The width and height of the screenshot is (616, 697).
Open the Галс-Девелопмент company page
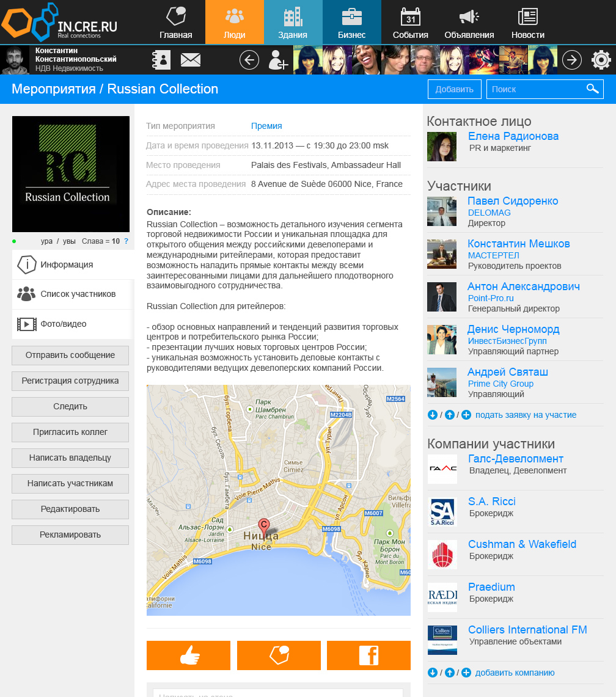[516, 459]
